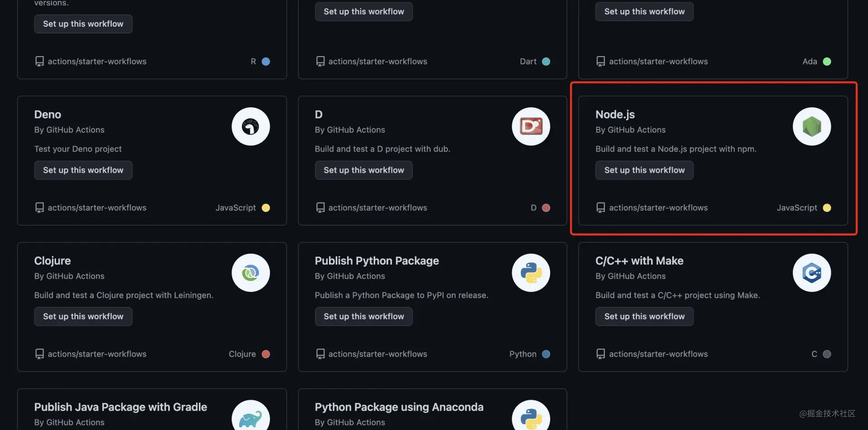Viewport: 868px width, 430px height.
Task: Set up the Publish Python Package workflow
Action: [364, 317]
